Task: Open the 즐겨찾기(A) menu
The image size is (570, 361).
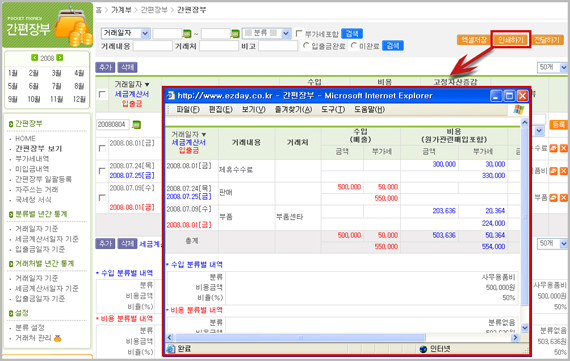Action: point(293,109)
